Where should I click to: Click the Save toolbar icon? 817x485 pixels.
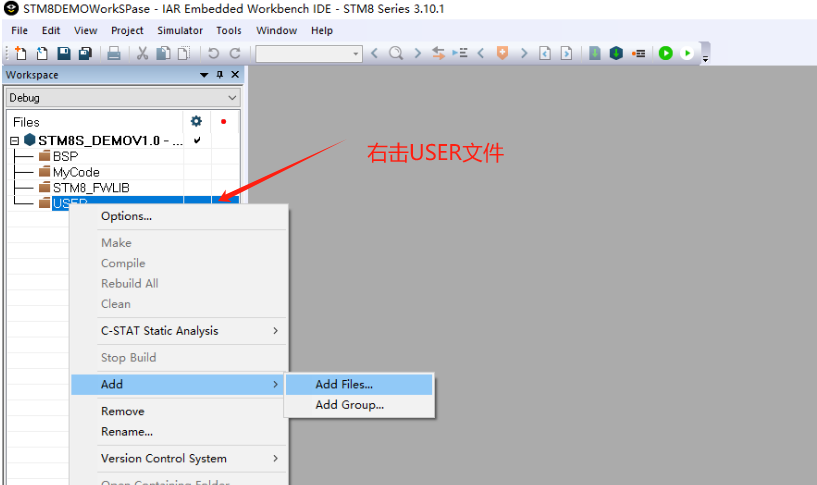(x=64, y=53)
